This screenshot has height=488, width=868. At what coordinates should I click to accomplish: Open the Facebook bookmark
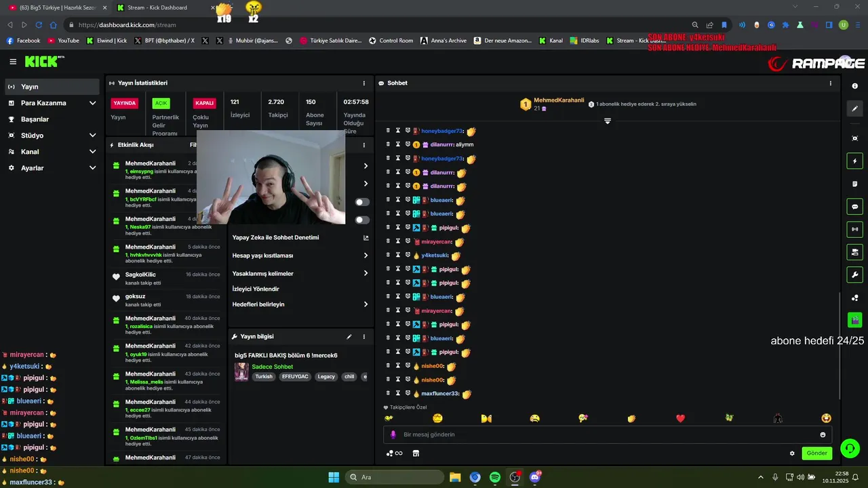(x=23, y=41)
